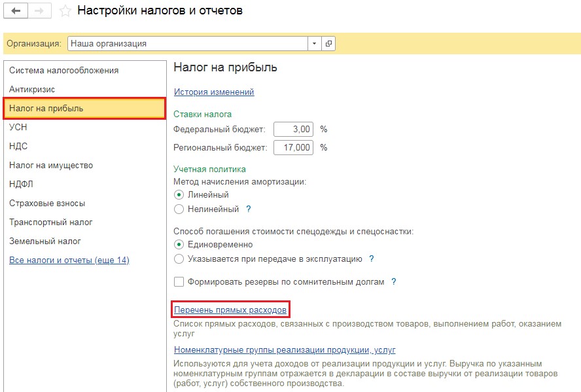581x392 pixels.
Task: Click help icon next to Нелинейный
Action: click(x=249, y=209)
